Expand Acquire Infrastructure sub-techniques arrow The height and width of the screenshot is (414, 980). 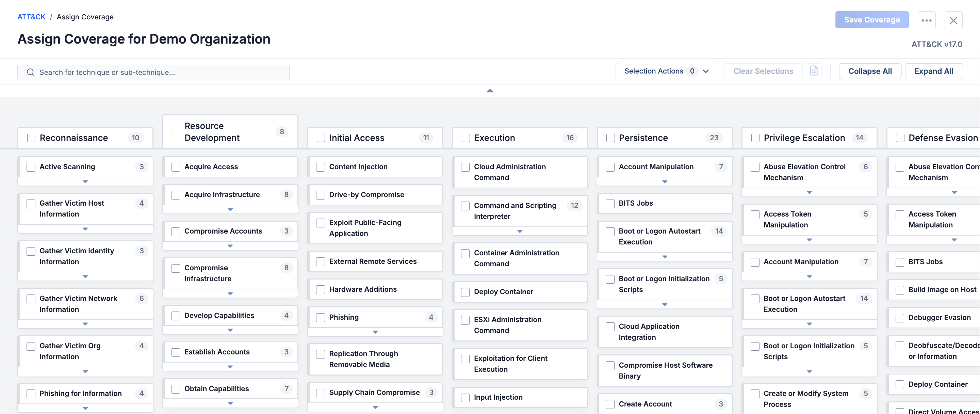(230, 210)
